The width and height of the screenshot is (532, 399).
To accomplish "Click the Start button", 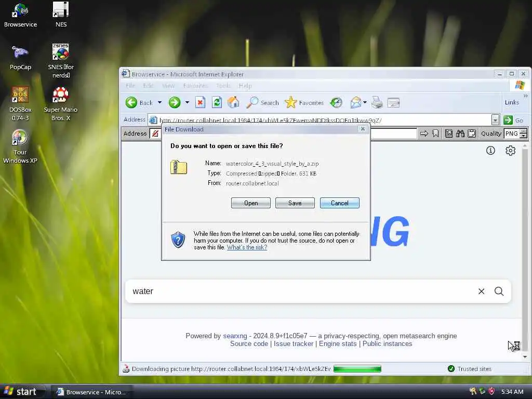I will point(22,392).
